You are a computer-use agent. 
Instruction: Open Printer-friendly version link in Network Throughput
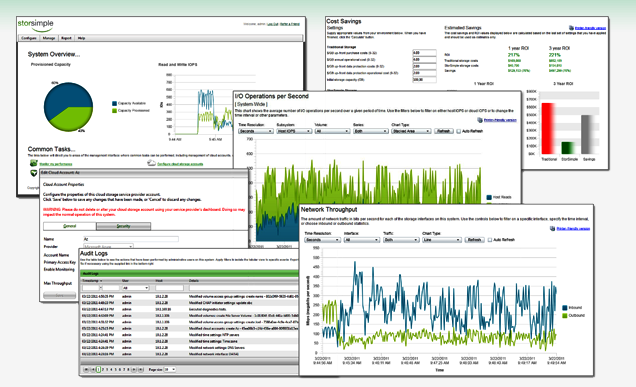[x=573, y=229]
